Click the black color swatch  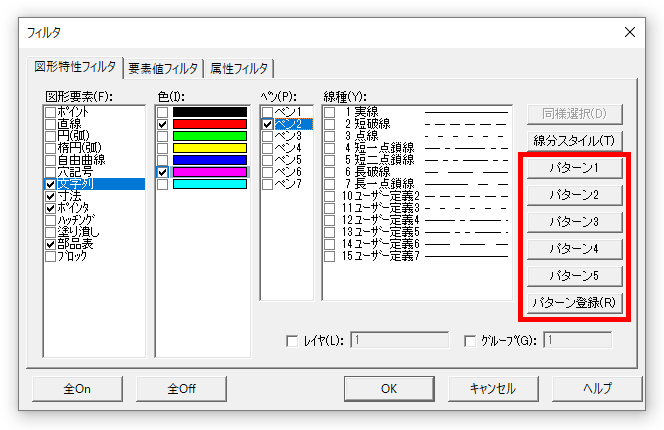click(210, 112)
